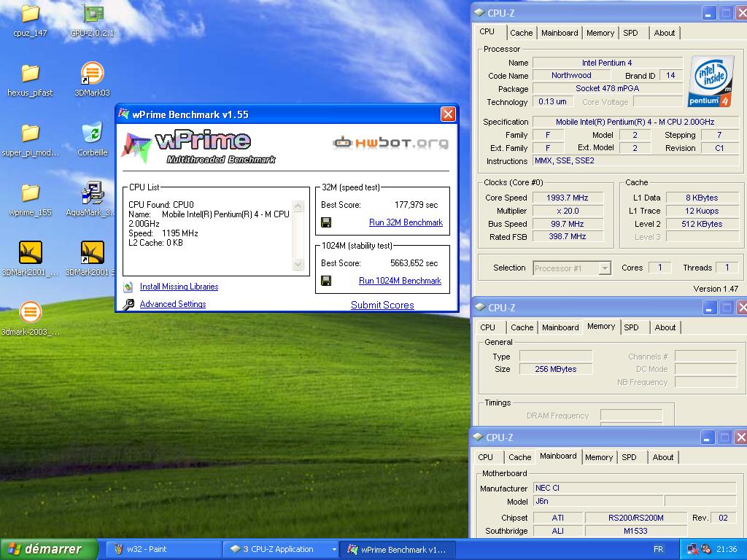Click the Core Speed value 1993.7 MHz

(568, 198)
